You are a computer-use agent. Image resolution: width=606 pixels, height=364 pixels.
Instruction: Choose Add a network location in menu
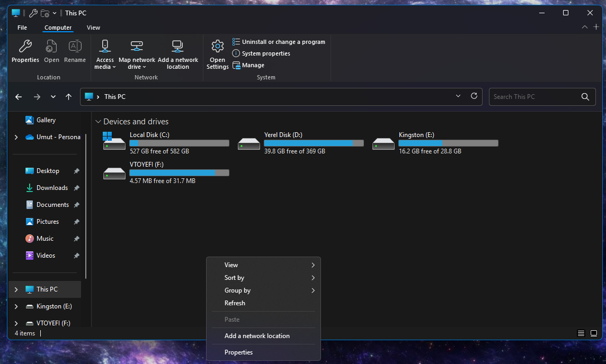click(x=263, y=336)
